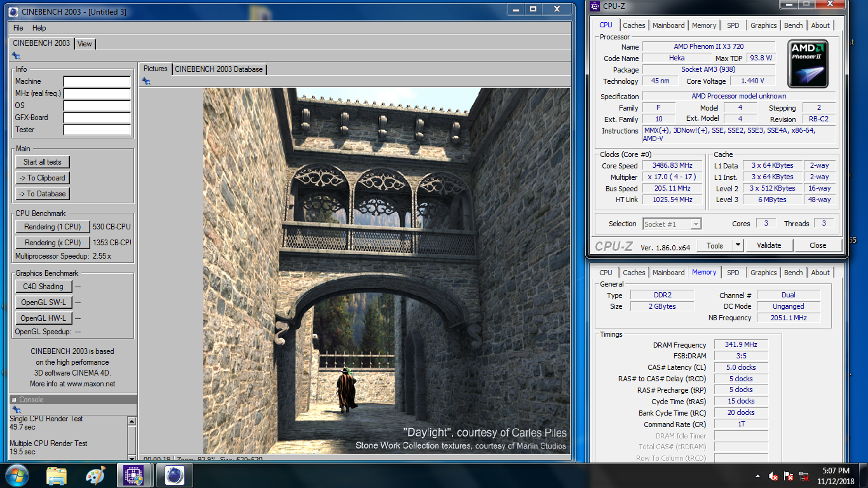Open the Mainboard tab in upper CPU-Z
The width and height of the screenshot is (868, 488).
click(x=668, y=25)
